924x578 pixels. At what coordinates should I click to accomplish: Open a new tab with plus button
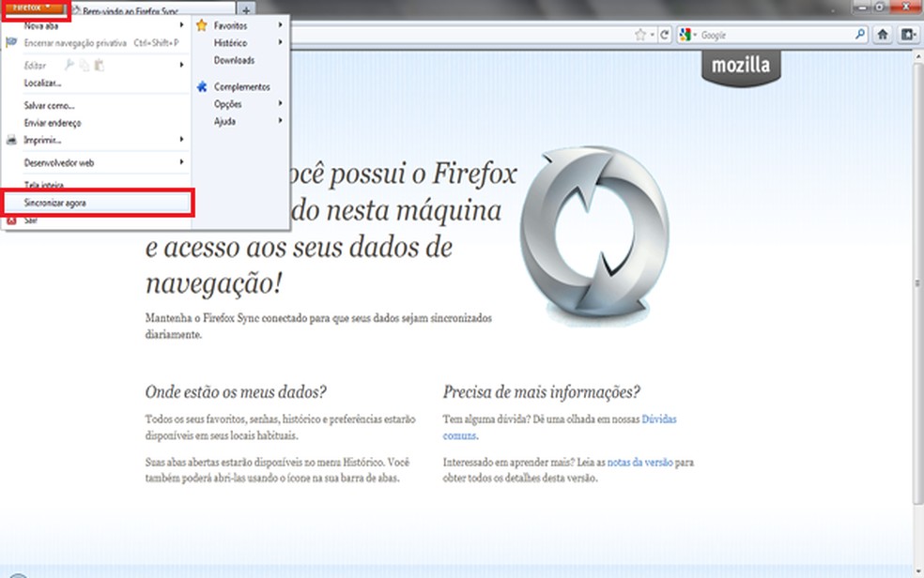pyautogui.click(x=246, y=10)
